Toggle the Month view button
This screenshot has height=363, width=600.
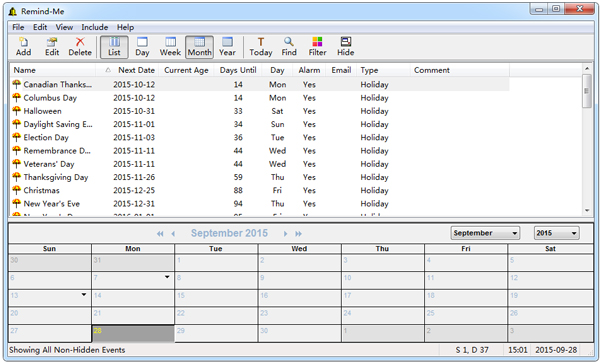(199, 47)
